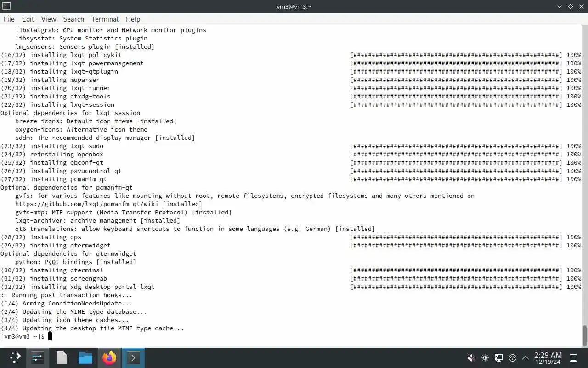Click the shell prompt cursor line
Screen dimensions: 588x368
click(x=26, y=336)
